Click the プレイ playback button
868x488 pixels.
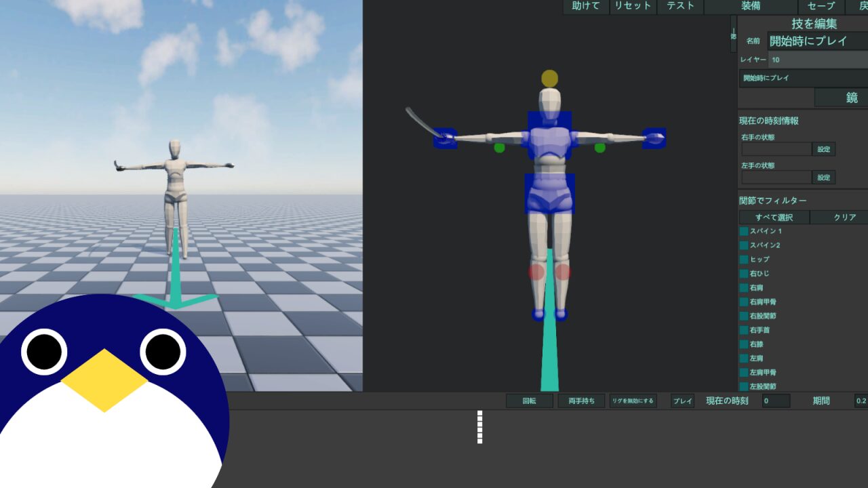[682, 401]
